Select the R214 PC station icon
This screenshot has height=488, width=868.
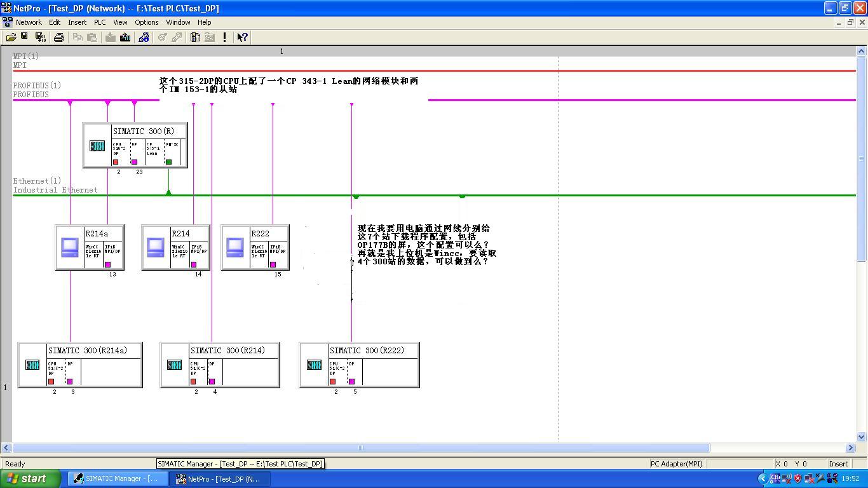pos(156,247)
